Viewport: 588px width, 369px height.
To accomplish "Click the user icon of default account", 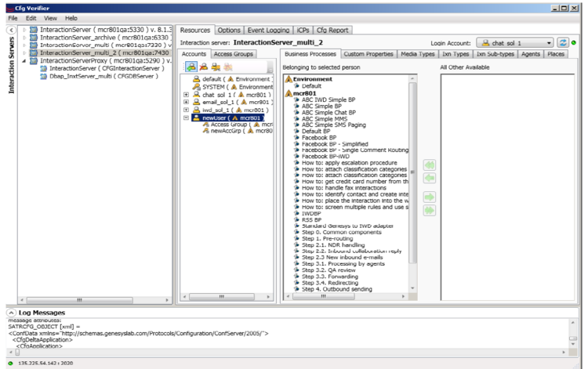I will point(196,79).
